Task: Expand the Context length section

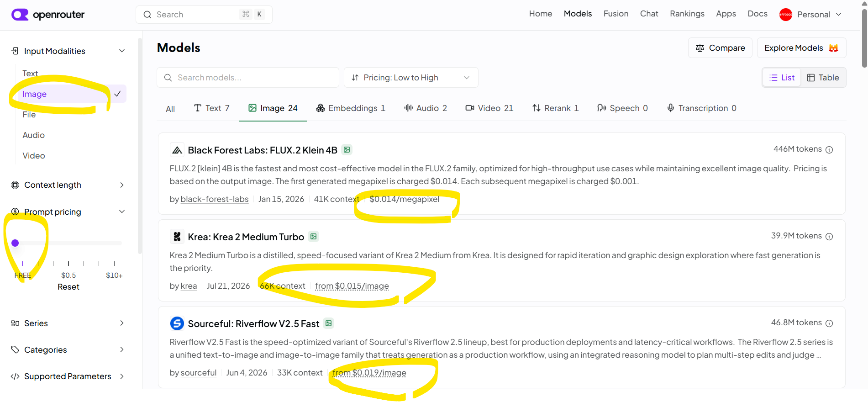Action: (x=122, y=185)
